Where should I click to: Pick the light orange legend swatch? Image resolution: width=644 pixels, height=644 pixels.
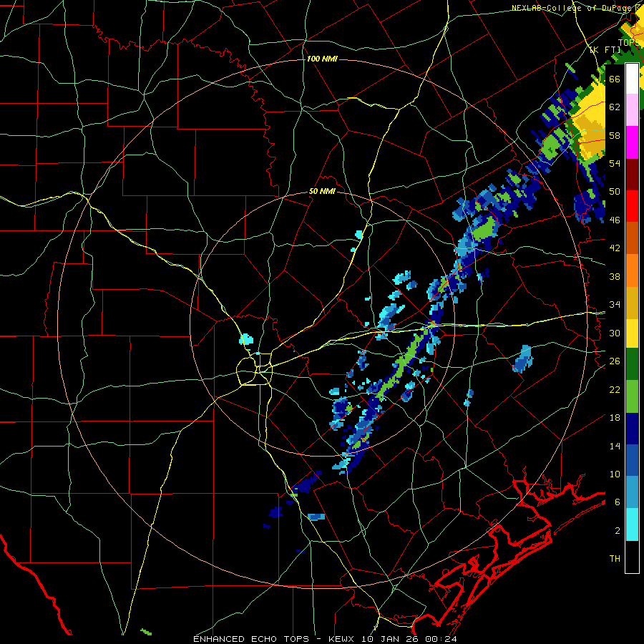pos(632,270)
